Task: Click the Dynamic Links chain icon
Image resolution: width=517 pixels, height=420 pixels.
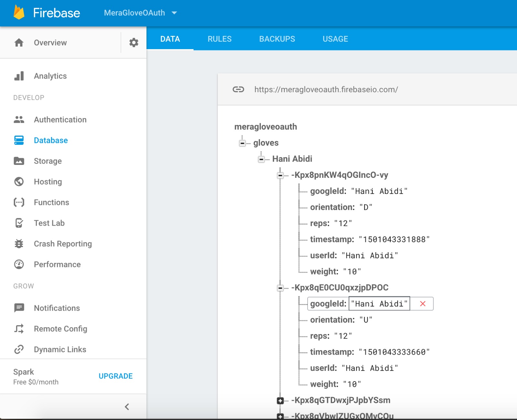Action: (x=19, y=350)
